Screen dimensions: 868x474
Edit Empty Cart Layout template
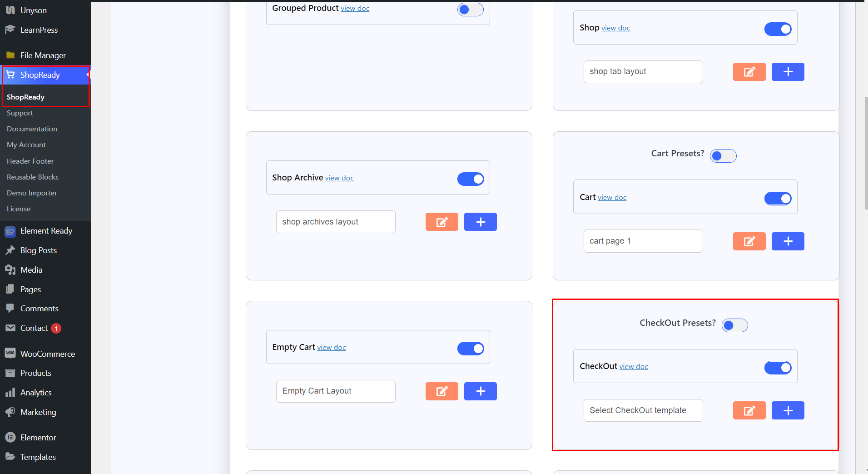coord(441,391)
